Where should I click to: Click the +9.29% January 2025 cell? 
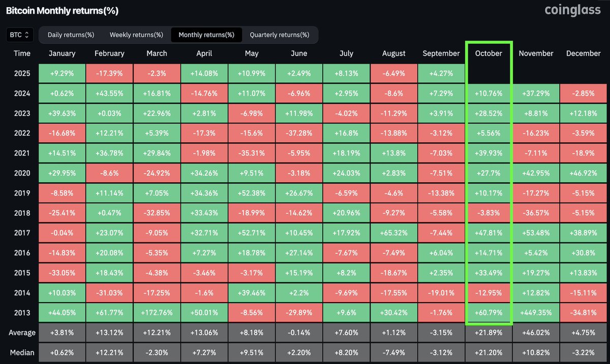[x=62, y=73]
